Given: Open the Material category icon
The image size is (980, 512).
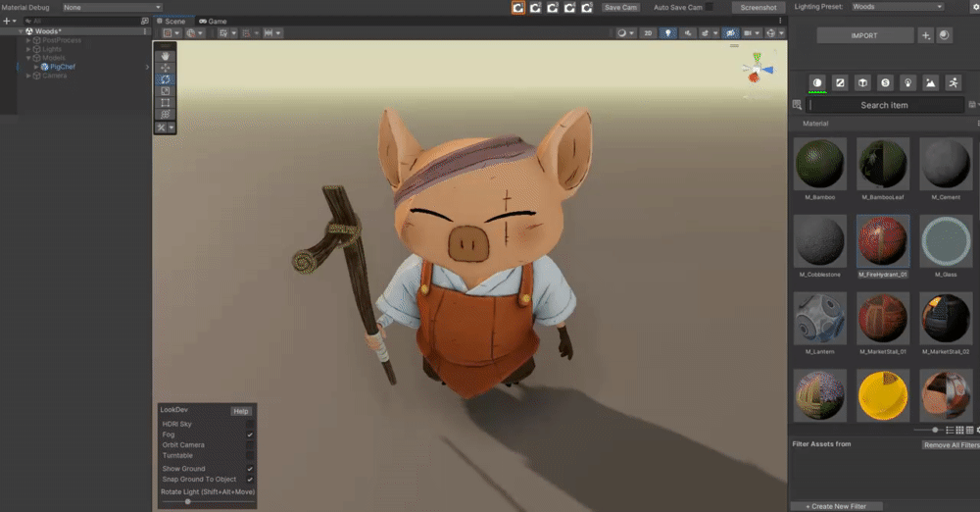Looking at the screenshot, I should click(817, 82).
